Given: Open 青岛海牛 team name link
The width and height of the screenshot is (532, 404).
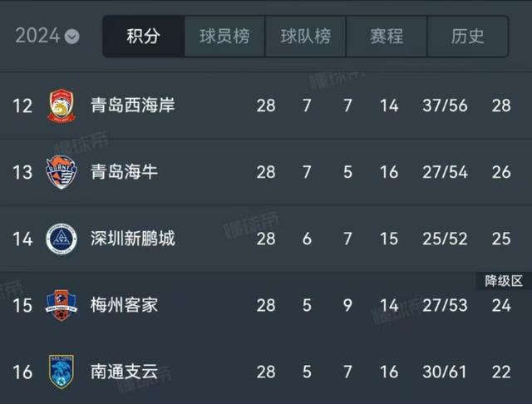Looking at the screenshot, I should click(x=124, y=171).
